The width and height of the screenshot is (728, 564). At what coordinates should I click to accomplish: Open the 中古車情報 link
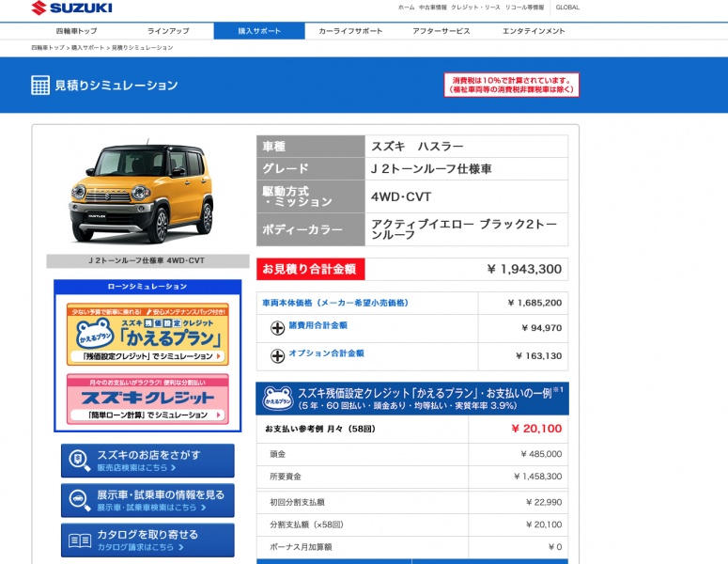tap(433, 8)
